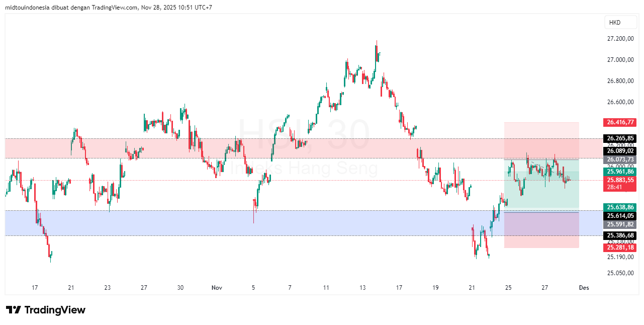Viewport: 644px width, 325px height.
Task: Click the red 25.281,18 price label
Action: point(619,248)
